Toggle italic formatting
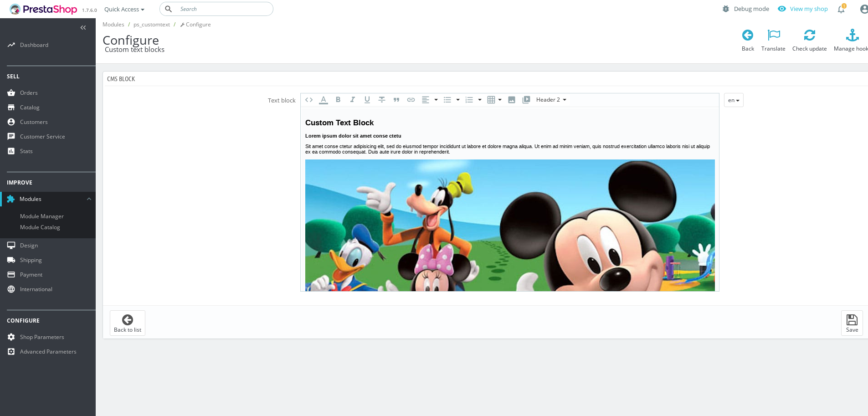 (x=353, y=100)
